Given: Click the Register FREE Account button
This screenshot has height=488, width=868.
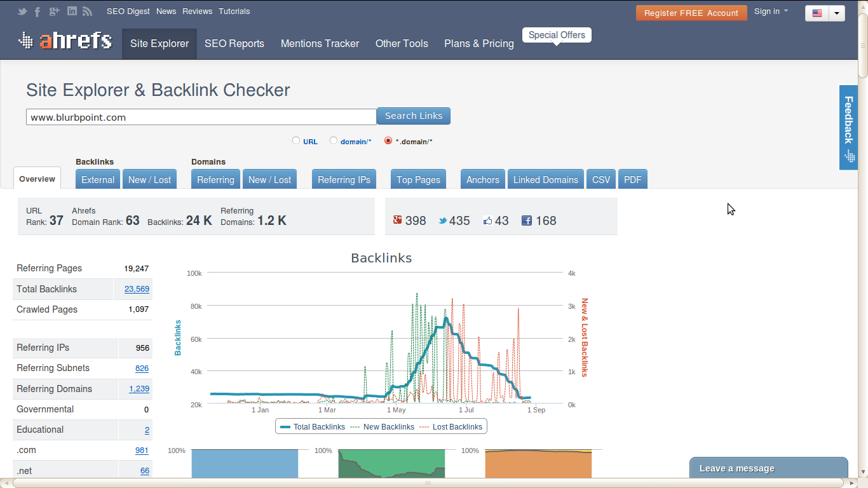Looking at the screenshot, I should click(x=691, y=13).
